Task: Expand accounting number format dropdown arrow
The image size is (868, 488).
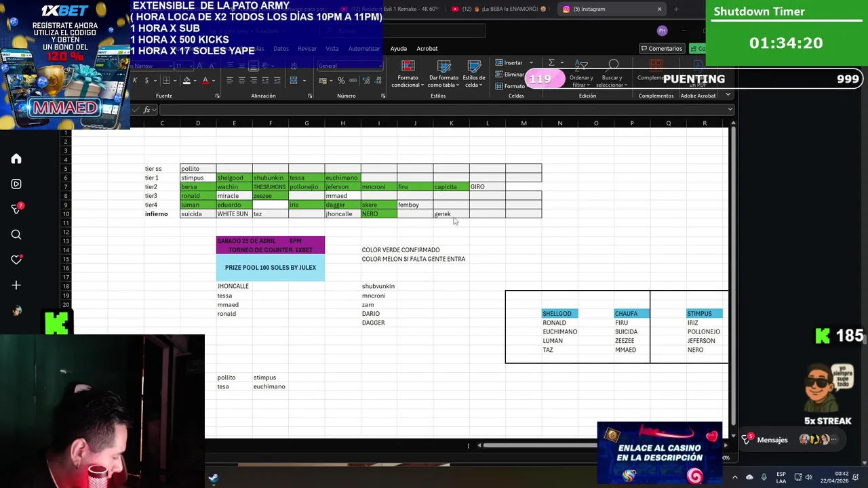Action: tap(332, 81)
